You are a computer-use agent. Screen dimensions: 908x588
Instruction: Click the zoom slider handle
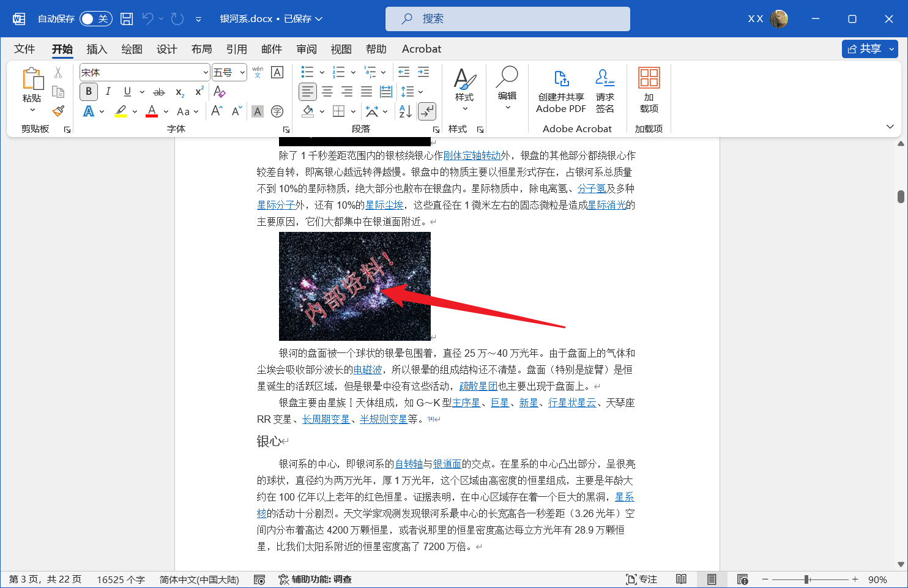tap(807, 579)
